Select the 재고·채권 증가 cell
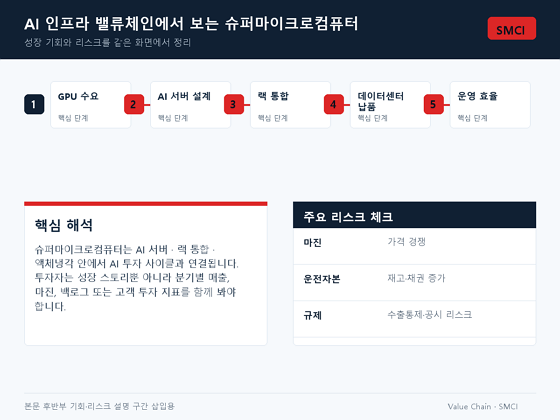The image size is (560, 420). click(x=416, y=278)
